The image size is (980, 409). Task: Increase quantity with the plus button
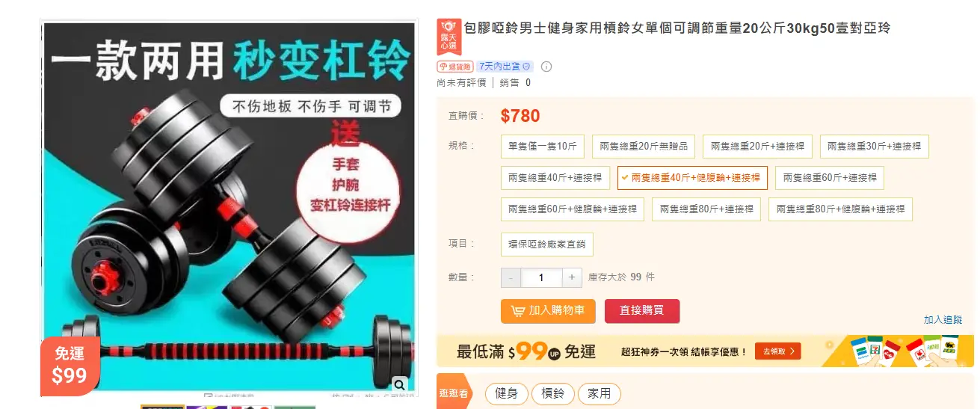tap(572, 277)
